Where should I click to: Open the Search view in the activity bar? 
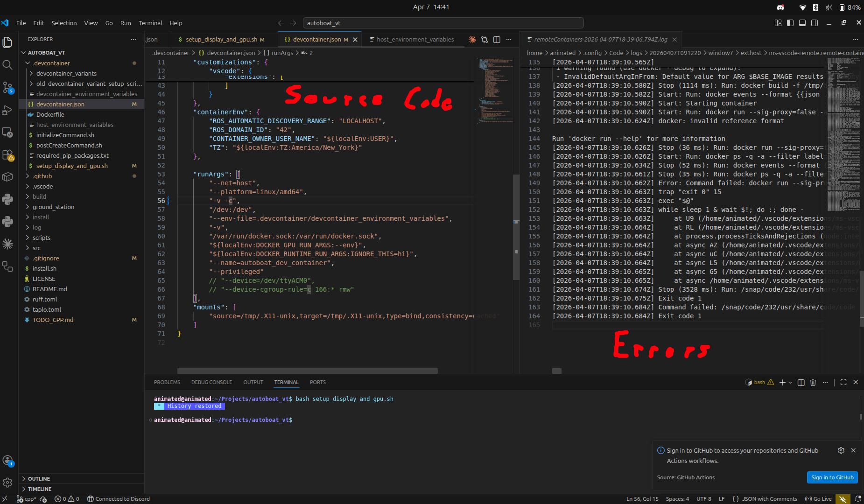[7, 65]
